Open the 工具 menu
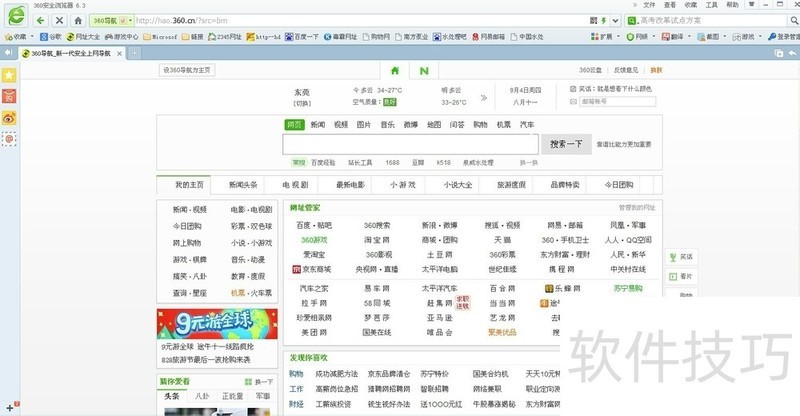 click(x=712, y=5)
